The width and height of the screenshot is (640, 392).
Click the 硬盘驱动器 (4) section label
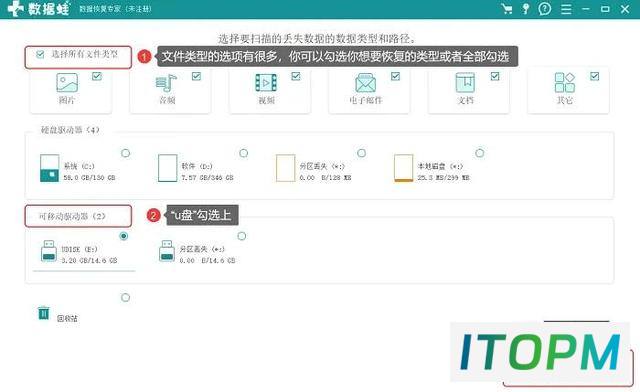point(70,130)
